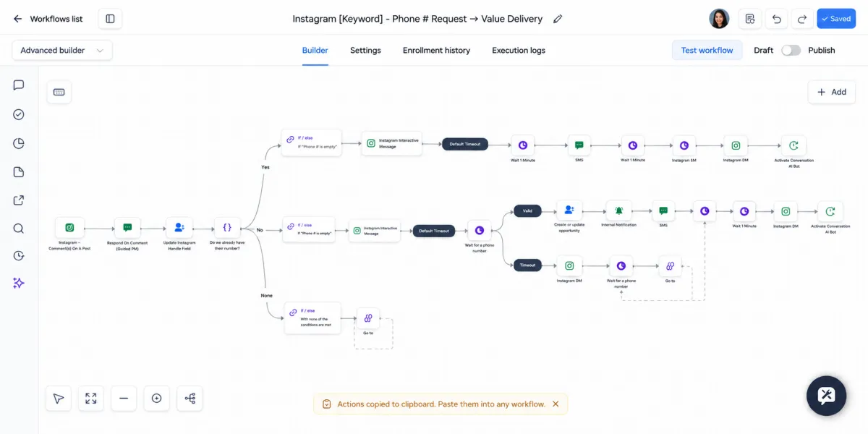Undo the last change
Screen dimensions: 868x434
click(x=776, y=19)
